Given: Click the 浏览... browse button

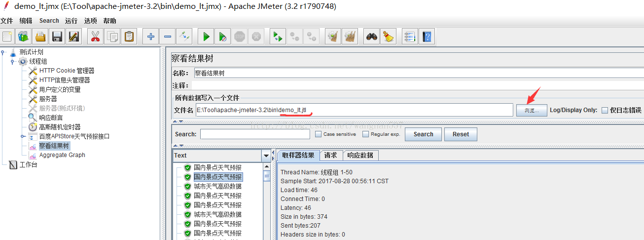Looking at the screenshot, I should point(532,110).
